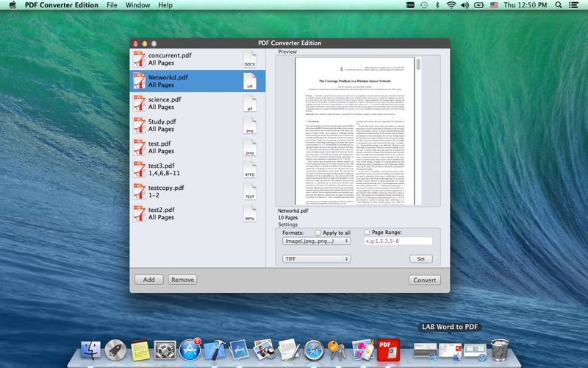
Task: Click the Time Machine clock icon
Action: (x=424, y=5)
